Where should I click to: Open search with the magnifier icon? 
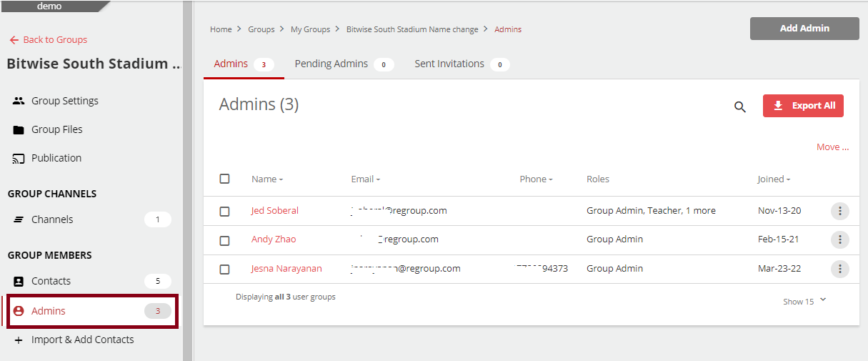point(740,107)
